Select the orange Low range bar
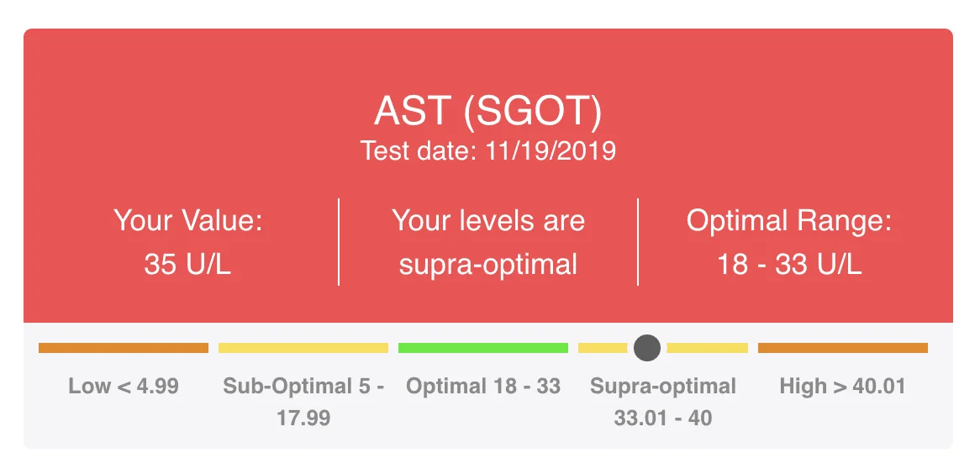The width and height of the screenshot is (980, 474). (x=124, y=348)
